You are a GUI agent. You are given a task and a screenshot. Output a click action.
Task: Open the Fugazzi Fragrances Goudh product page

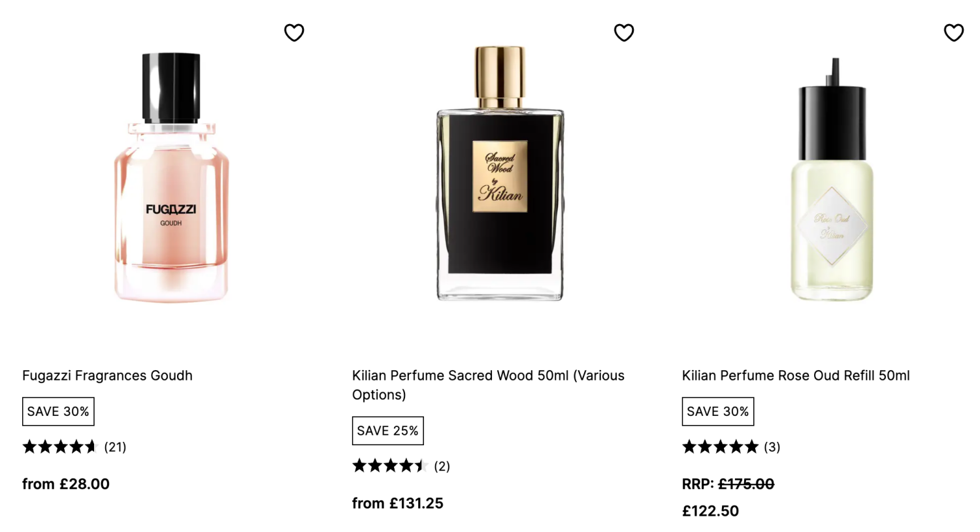107,375
